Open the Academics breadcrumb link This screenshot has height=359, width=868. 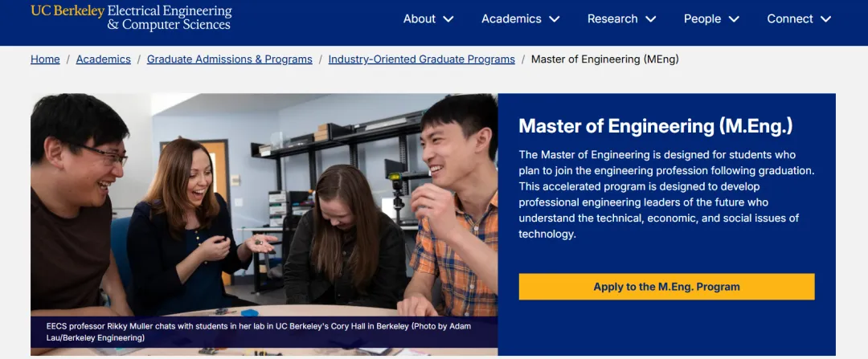pyautogui.click(x=103, y=59)
